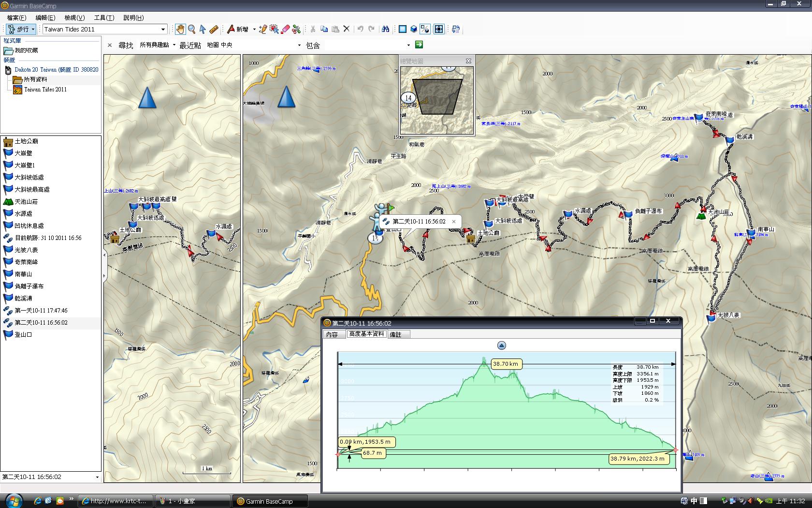Click the elevation profile collapse arrow

[x=501, y=345]
